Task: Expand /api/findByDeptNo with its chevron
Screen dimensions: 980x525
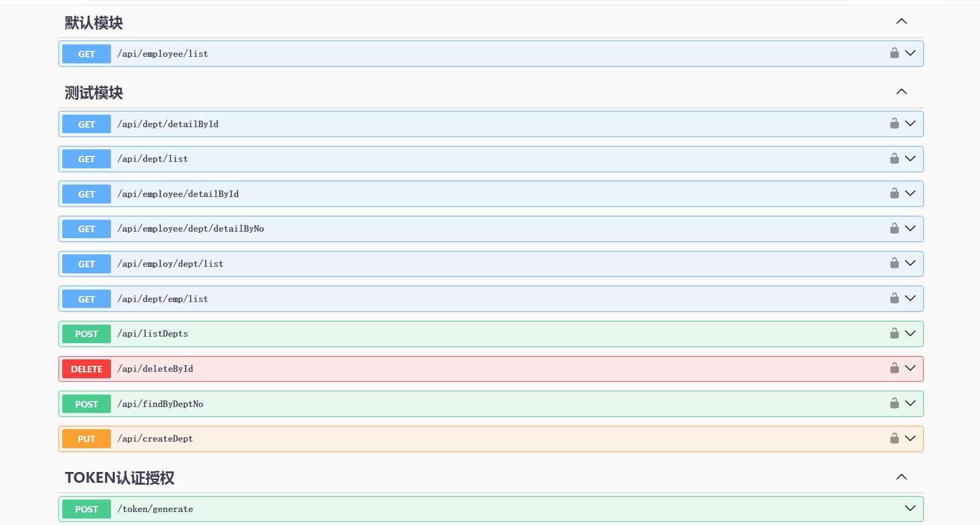Action: [910, 403]
